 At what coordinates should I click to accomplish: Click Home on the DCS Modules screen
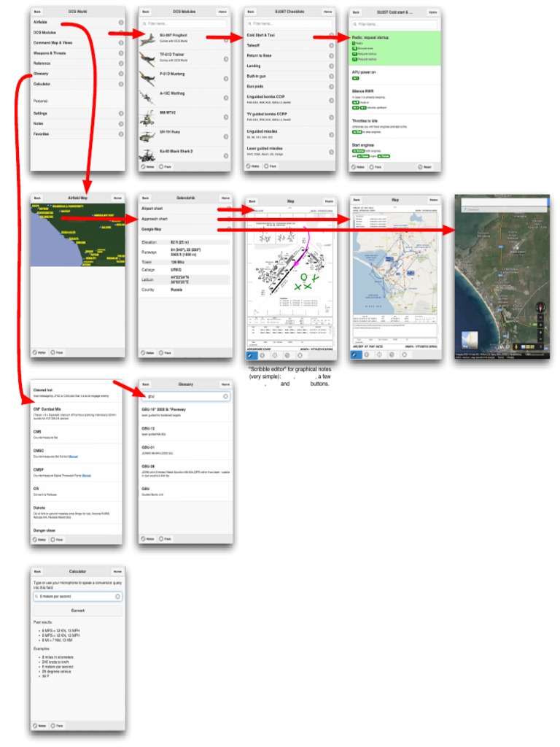point(222,12)
